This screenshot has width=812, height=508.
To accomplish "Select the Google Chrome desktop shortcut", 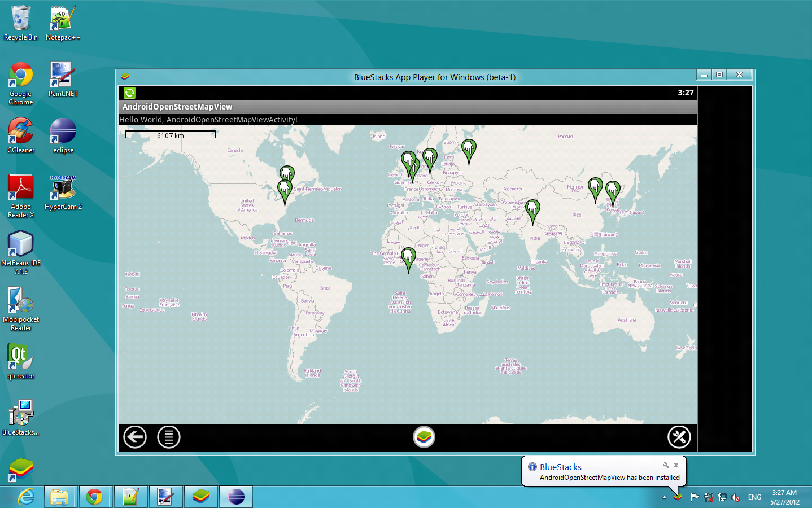I will [21, 84].
